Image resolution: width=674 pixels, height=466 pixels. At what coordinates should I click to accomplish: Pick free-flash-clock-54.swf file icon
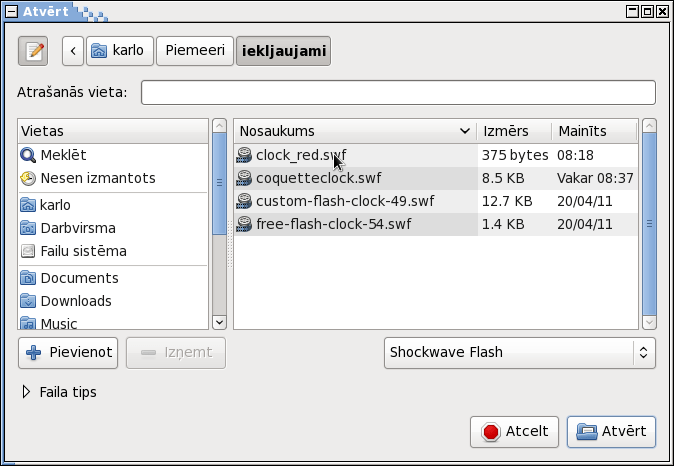coord(244,224)
